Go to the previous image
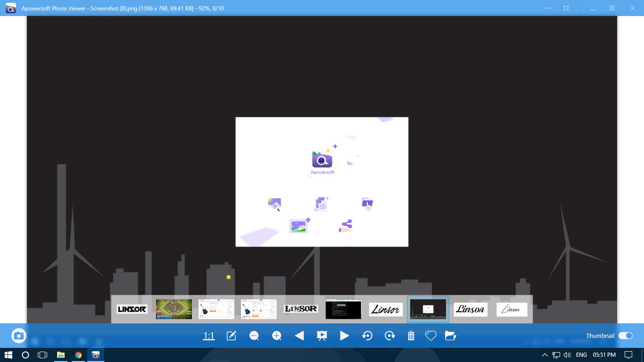The image size is (644, 362). click(299, 336)
